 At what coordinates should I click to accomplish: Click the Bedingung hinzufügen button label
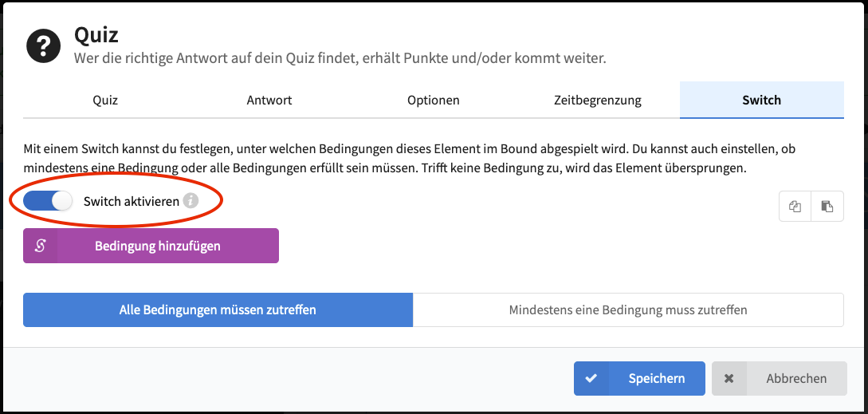tap(158, 246)
